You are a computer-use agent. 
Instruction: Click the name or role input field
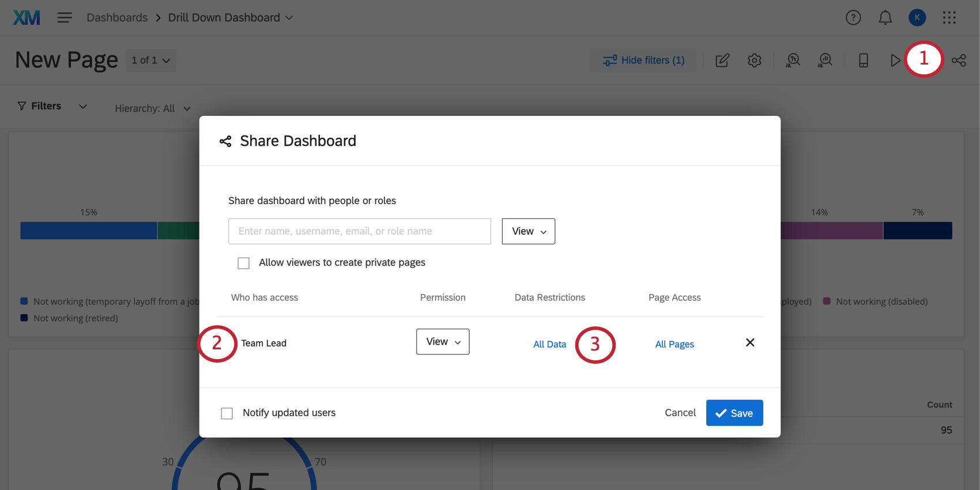click(359, 231)
